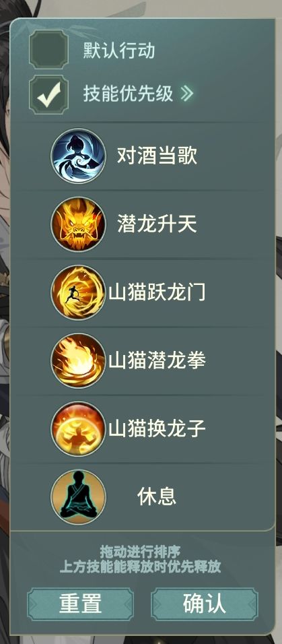Click the 休息 meditation pose icon

78,497
